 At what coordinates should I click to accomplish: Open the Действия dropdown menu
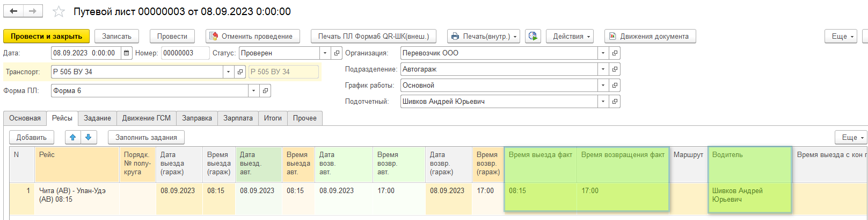(x=570, y=36)
